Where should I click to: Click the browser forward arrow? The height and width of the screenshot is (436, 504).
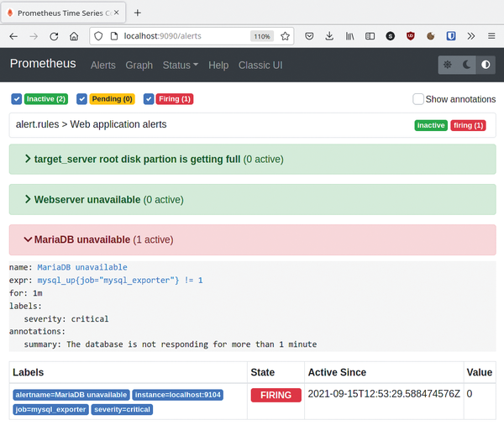tap(34, 36)
